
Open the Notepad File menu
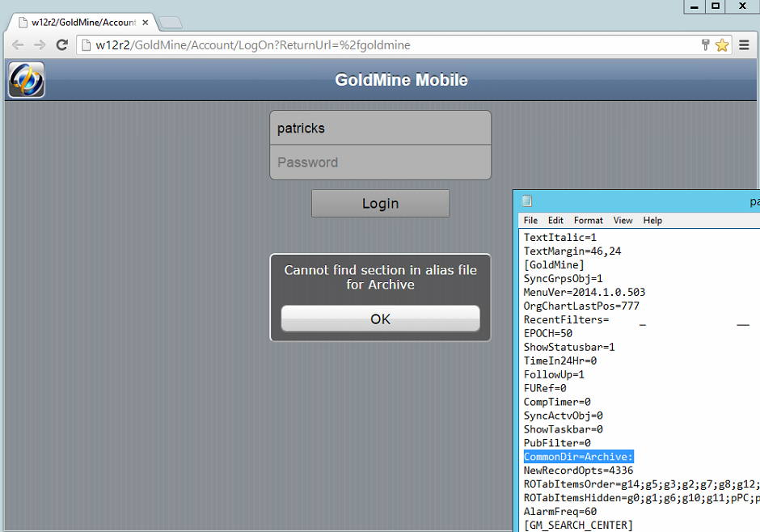point(530,220)
